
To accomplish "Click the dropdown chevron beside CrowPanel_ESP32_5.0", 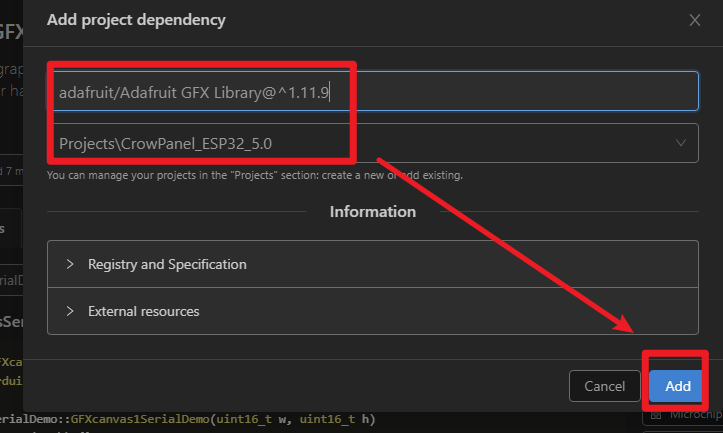I will (x=681, y=143).
